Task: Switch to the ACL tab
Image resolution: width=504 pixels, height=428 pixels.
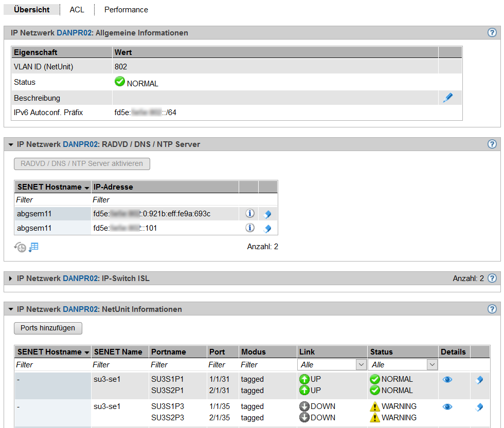Action: [77, 10]
